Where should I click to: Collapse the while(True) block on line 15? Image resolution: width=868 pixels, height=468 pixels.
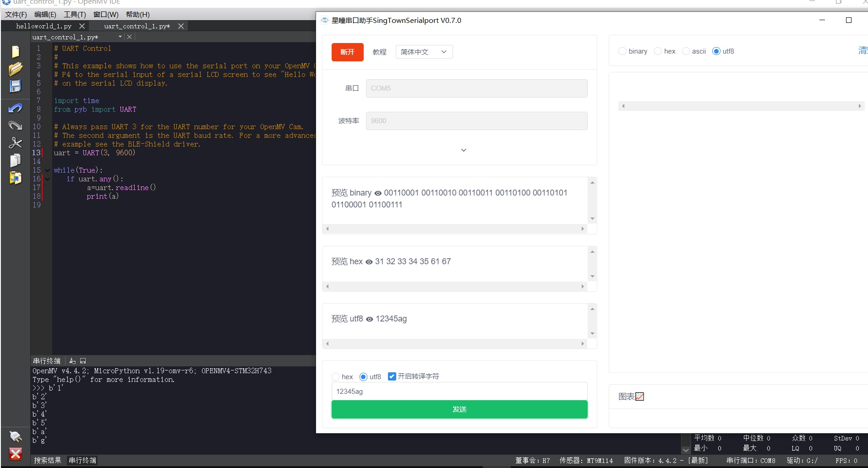[x=47, y=170]
